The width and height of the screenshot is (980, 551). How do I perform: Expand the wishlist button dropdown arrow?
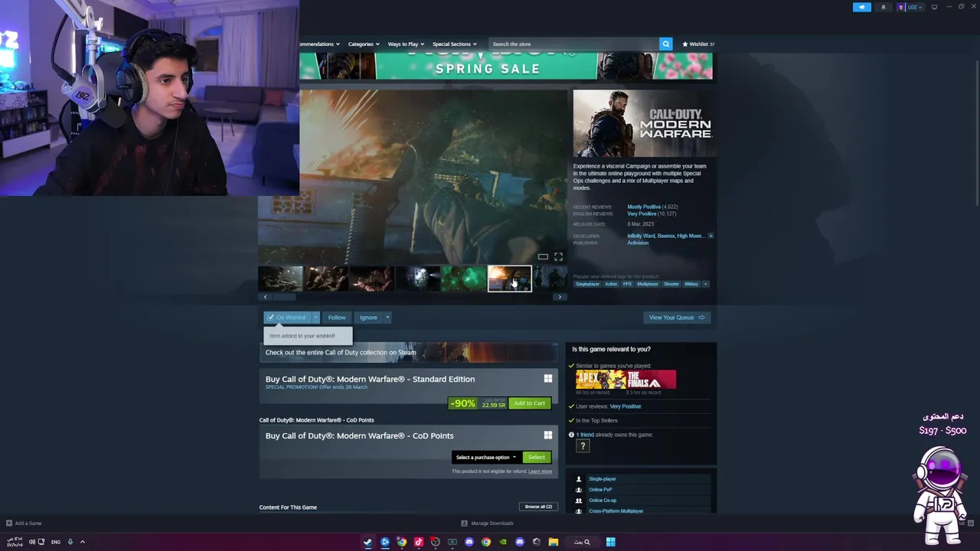pos(315,318)
